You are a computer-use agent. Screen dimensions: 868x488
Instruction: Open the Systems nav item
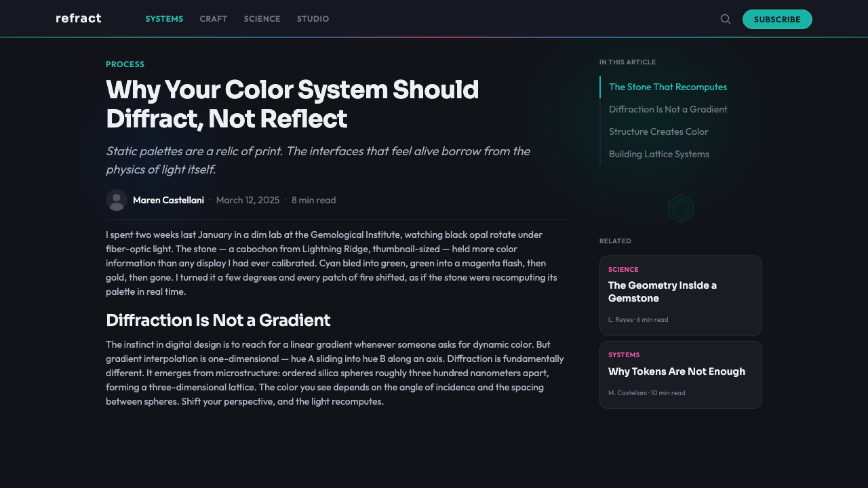164,19
